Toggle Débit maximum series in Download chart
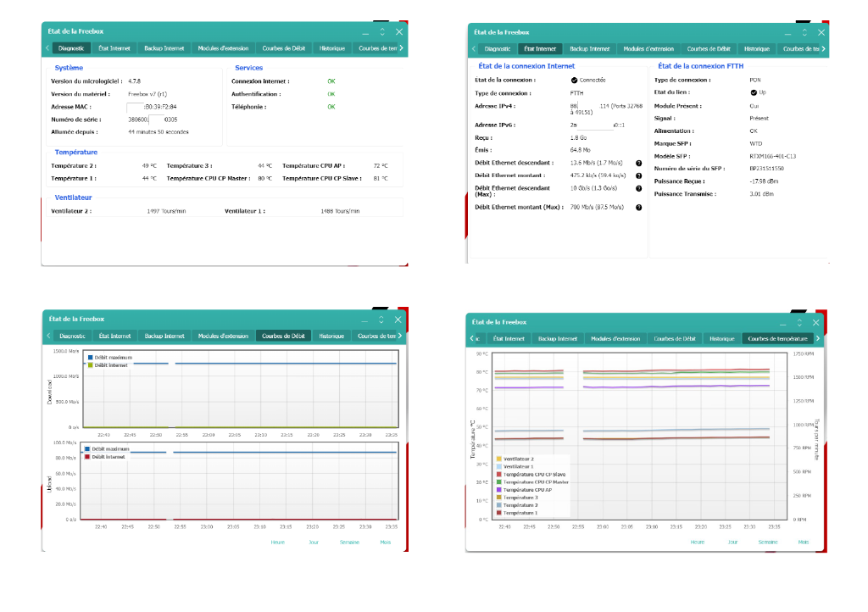The width and height of the screenshot is (868, 612). 109,358
